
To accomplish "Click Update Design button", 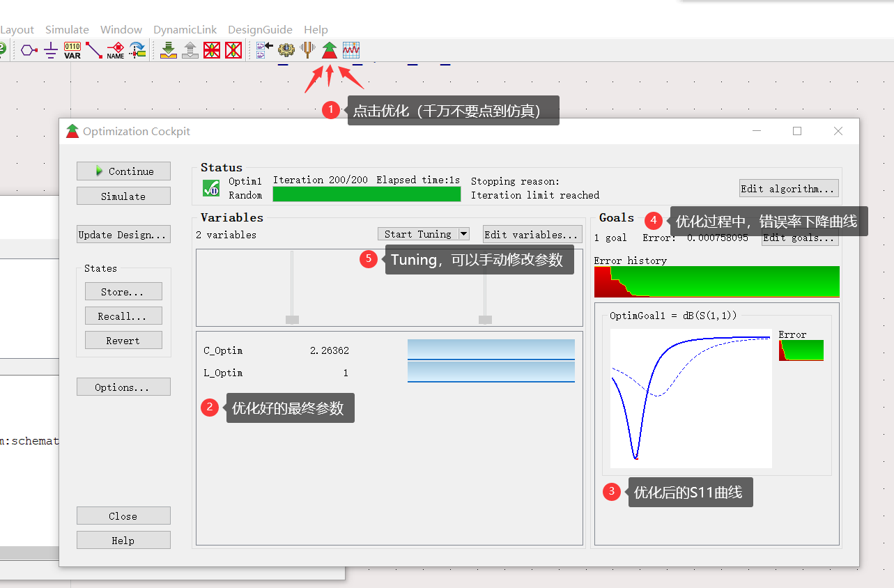I will [x=123, y=234].
